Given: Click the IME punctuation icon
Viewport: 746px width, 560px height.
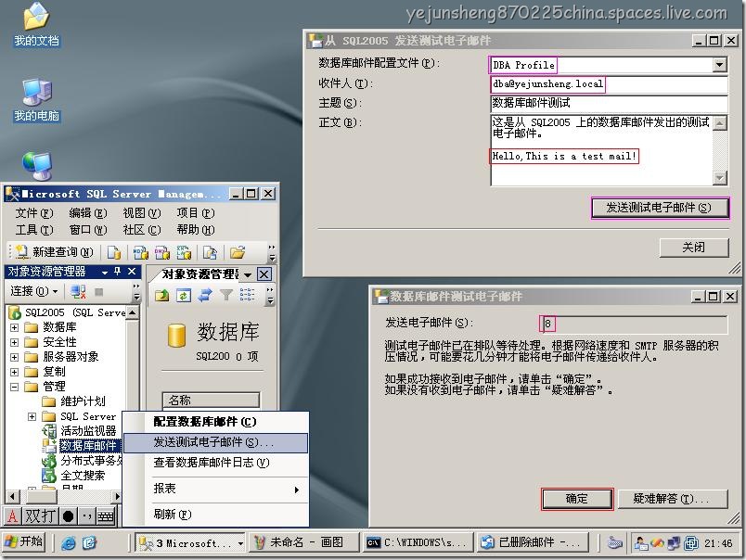Looking at the screenshot, I should pos(86,515).
